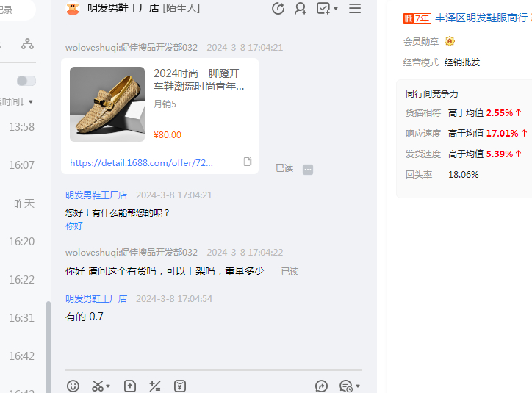Open chat history clock icon in header
The height and width of the screenshot is (393, 532).
(x=278, y=9)
